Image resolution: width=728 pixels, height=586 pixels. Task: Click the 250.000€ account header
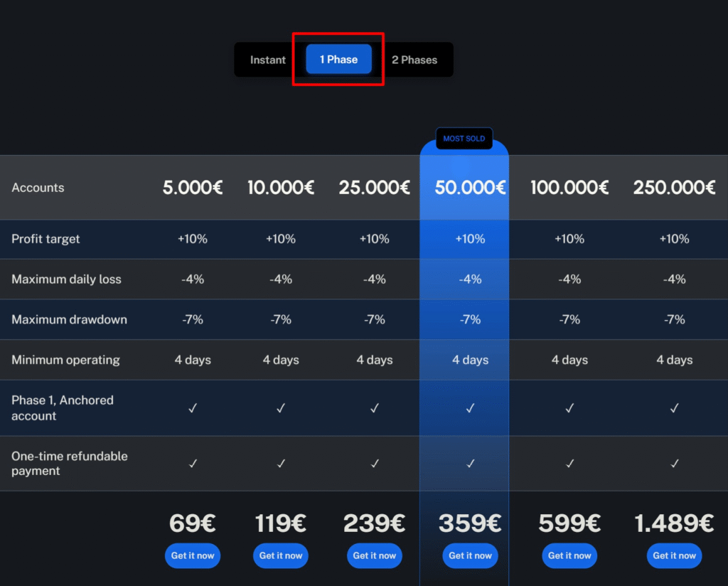coord(674,188)
